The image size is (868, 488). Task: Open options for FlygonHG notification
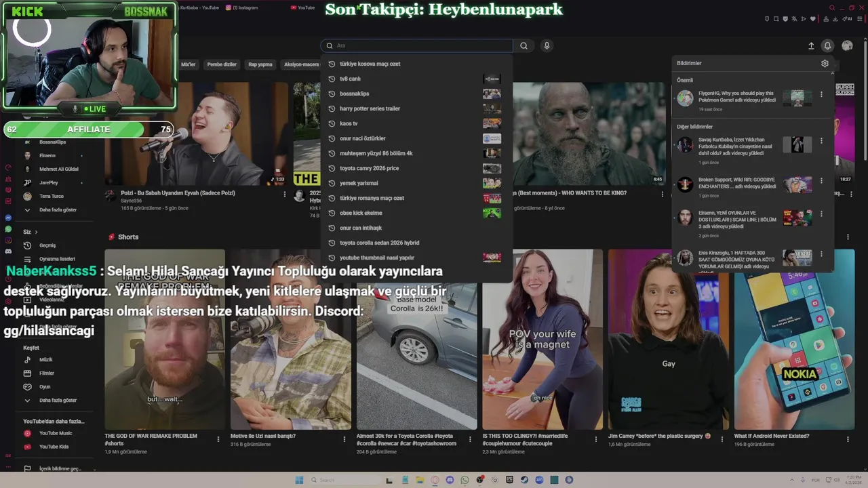(x=821, y=95)
